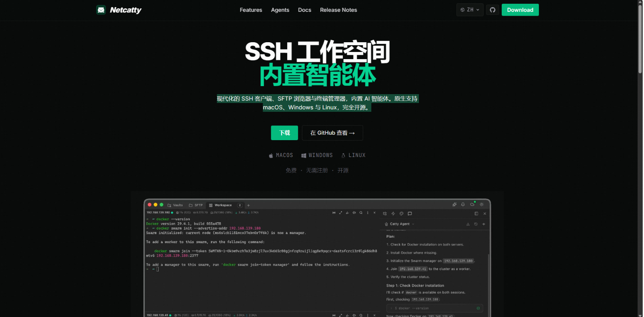Click the download icon in the Catty Agent header
Image resolution: width=644 pixels, height=317 pixels.
tap(468, 224)
